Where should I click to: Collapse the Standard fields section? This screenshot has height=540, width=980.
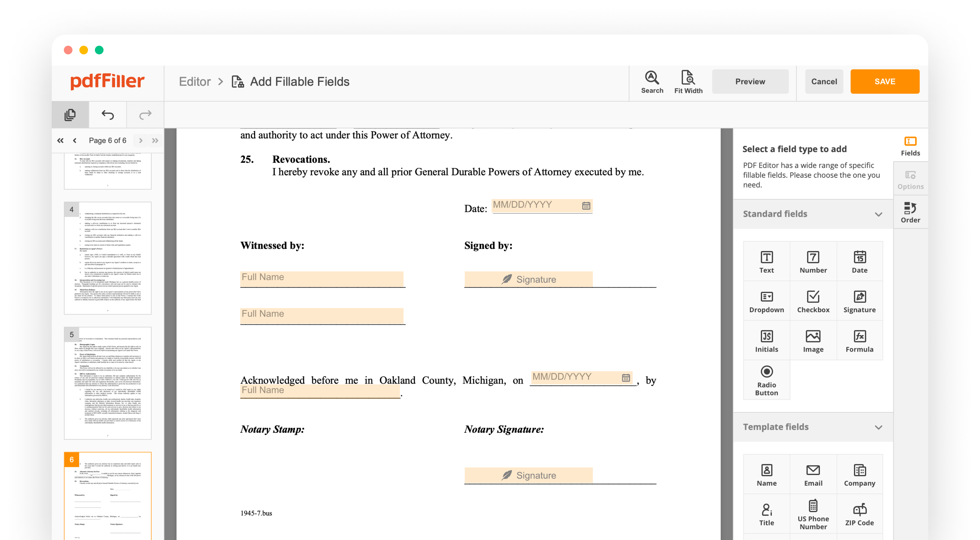[879, 214]
